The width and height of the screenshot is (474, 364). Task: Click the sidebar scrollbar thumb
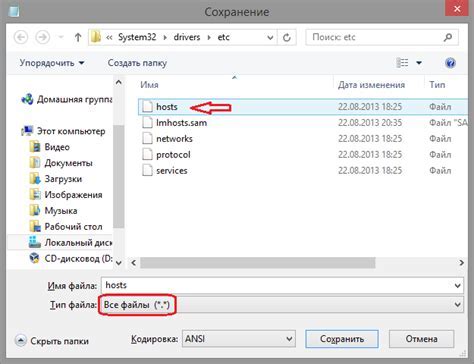click(x=118, y=176)
